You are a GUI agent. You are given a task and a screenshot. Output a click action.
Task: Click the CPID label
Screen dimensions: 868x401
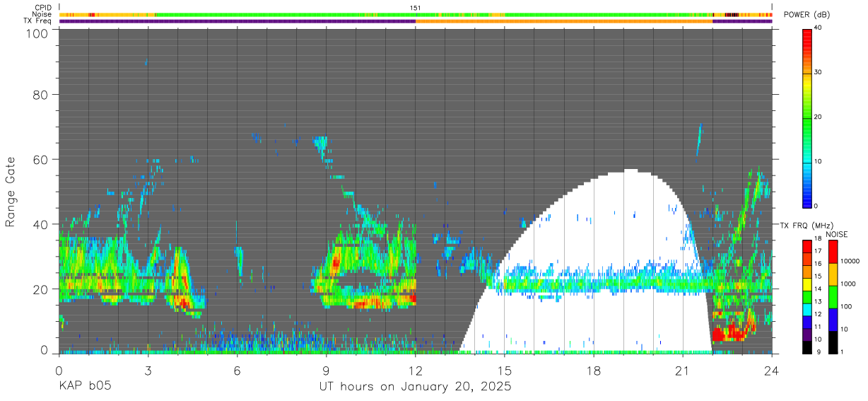[x=42, y=8]
